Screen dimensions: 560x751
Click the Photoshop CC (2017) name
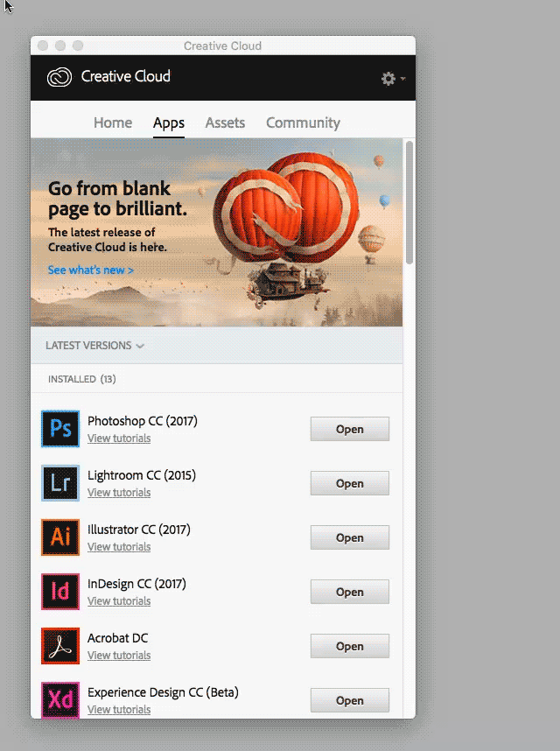click(143, 421)
